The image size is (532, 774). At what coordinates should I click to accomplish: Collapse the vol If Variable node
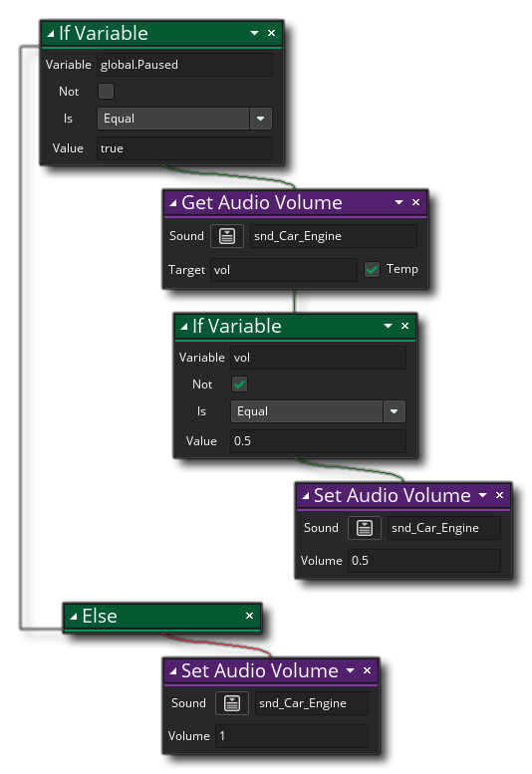(x=184, y=327)
